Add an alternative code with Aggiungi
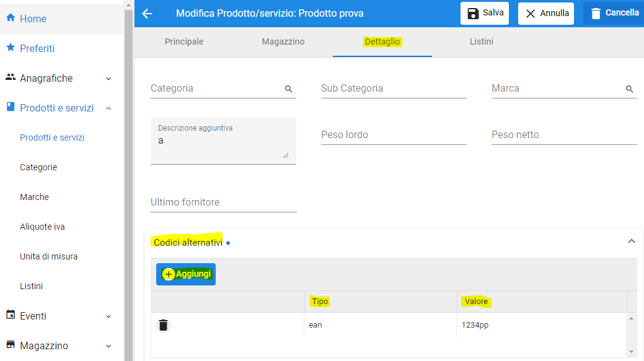 186,274
